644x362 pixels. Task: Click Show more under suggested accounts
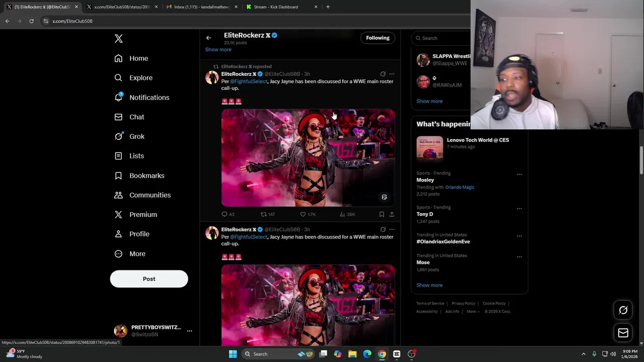pyautogui.click(x=429, y=101)
